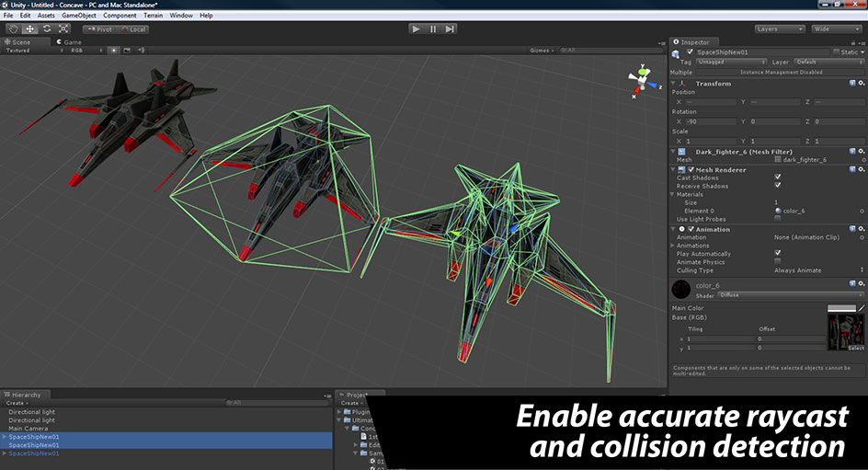Screen dimensions: 868x470
Task: Start Play mode with the Play button
Action: [x=416, y=29]
